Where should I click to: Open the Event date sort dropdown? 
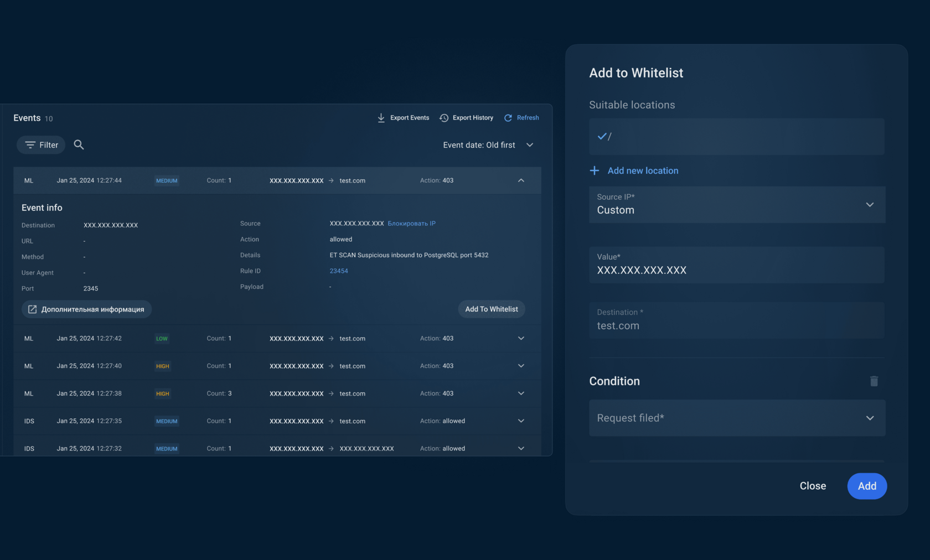(488, 145)
